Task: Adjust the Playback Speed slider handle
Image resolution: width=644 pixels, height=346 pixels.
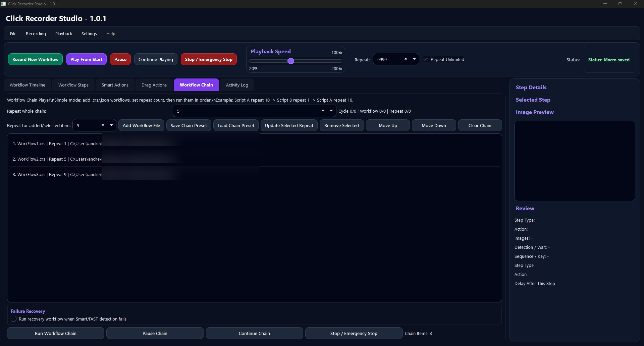Action: (291, 61)
